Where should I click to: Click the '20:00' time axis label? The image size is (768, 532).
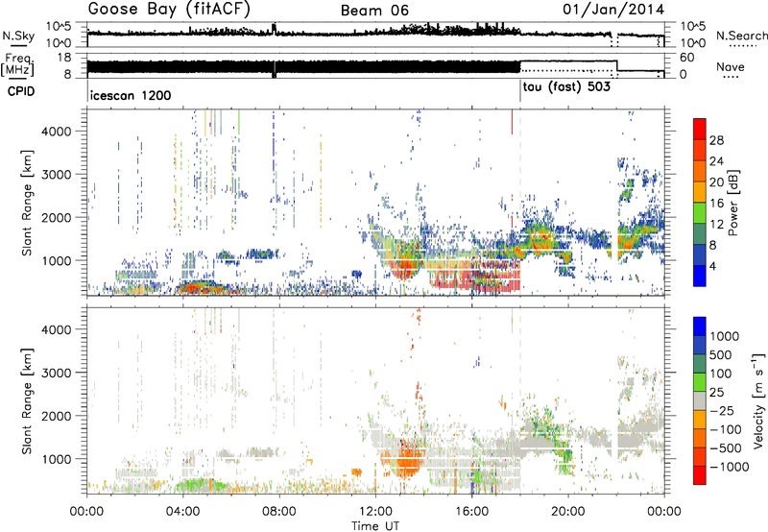click(568, 512)
